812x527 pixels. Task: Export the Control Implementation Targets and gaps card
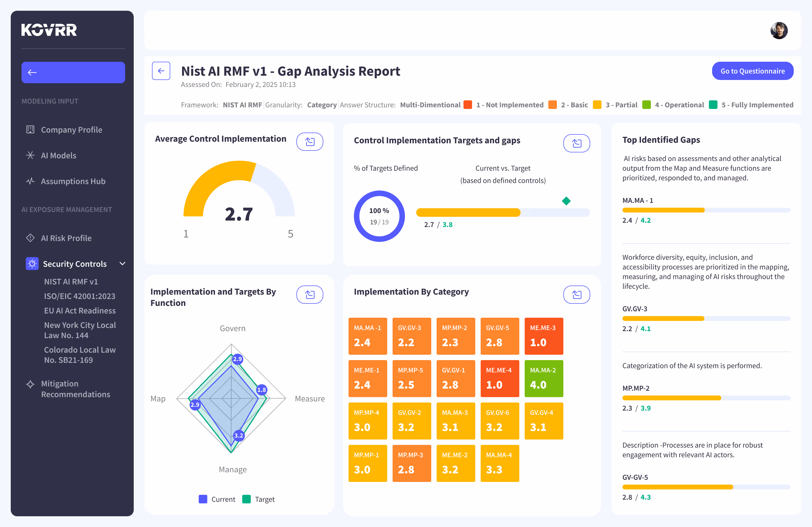[576, 143]
